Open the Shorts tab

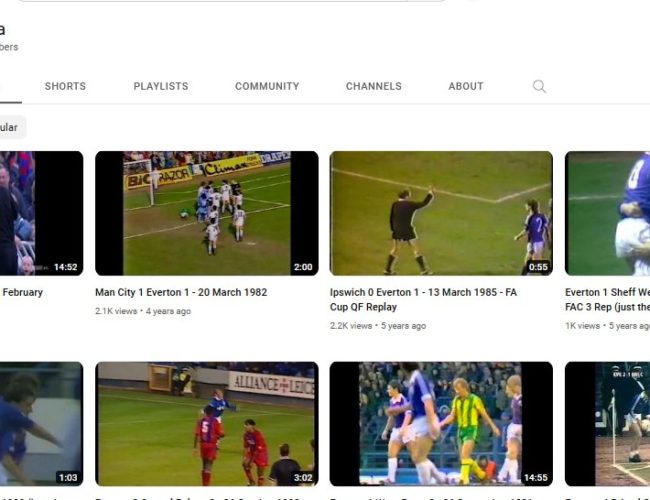[x=65, y=87]
